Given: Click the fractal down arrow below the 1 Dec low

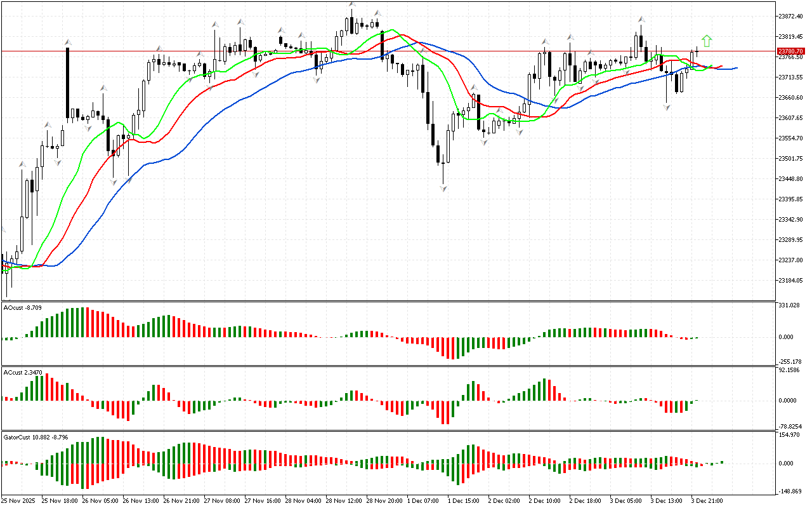Looking at the screenshot, I should coord(443,189).
